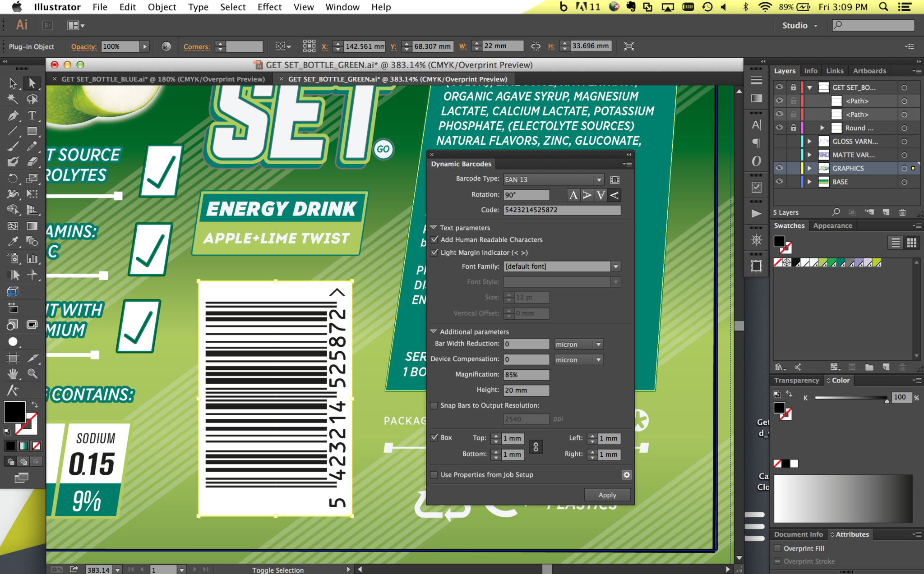Select the Zoom tool
Viewport: 924px width, 574px height.
coord(32,374)
